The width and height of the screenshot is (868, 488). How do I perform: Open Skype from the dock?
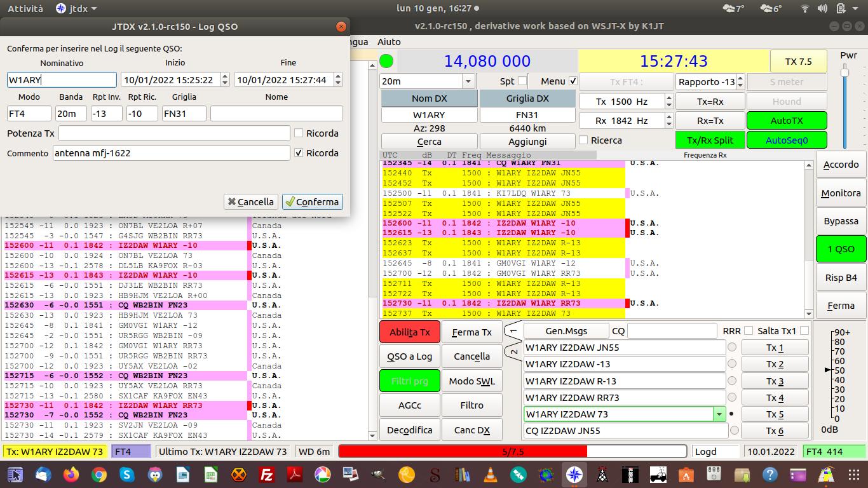click(x=126, y=474)
